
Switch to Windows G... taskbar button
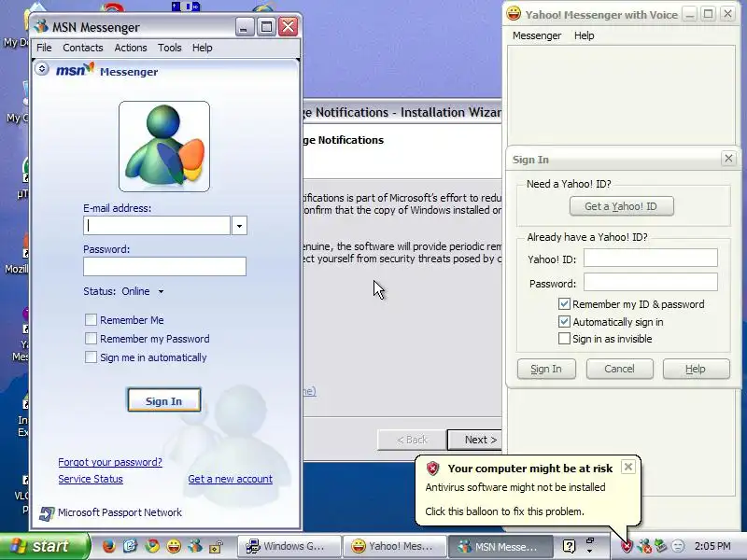click(289, 546)
